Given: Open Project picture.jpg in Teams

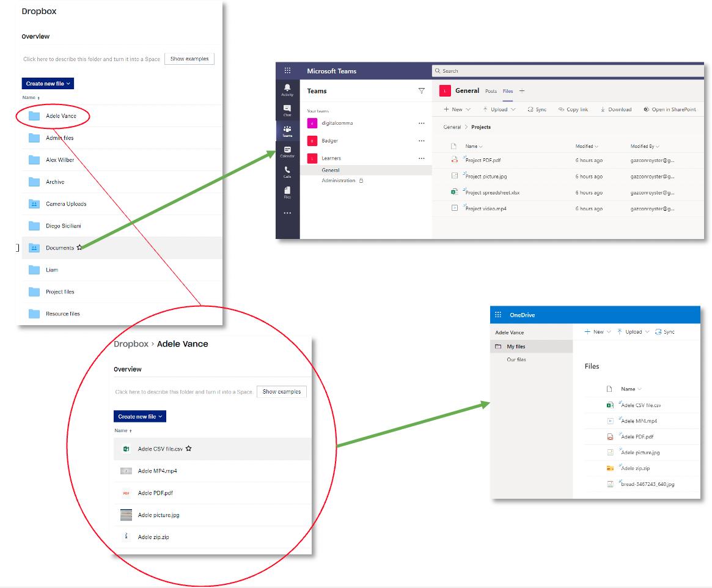Looking at the screenshot, I should coord(486,177).
